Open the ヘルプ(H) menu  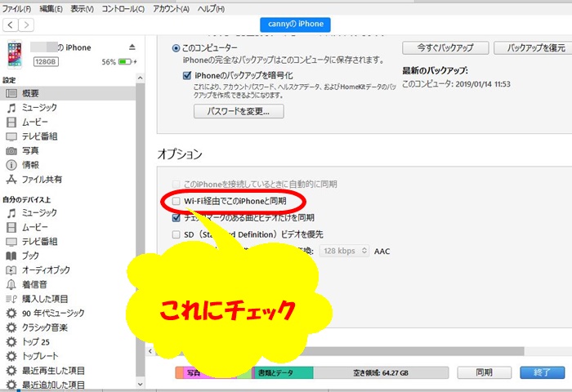pyautogui.click(x=211, y=9)
